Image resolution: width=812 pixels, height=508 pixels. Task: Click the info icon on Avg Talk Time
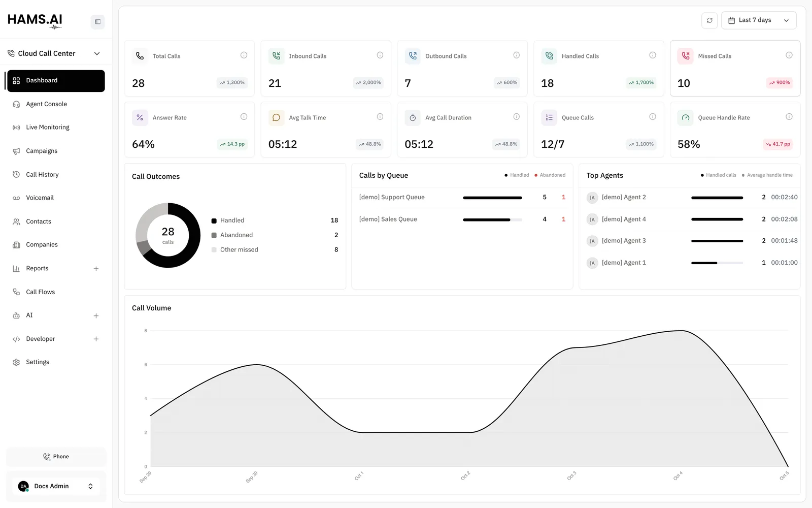click(380, 117)
